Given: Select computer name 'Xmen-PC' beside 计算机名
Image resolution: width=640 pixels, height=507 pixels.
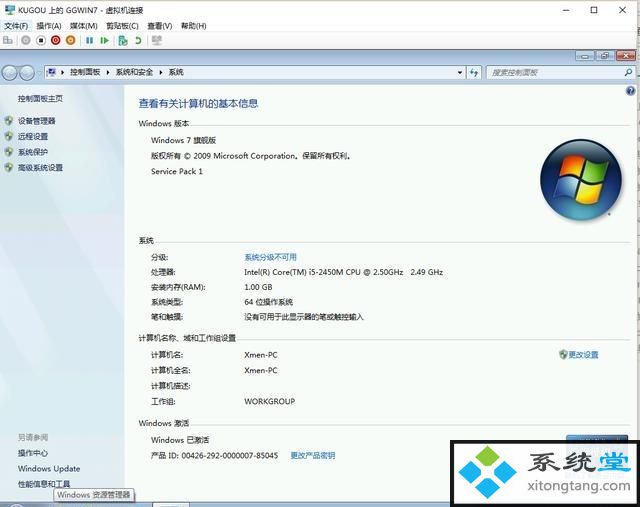Looking at the screenshot, I should click(260, 355).
